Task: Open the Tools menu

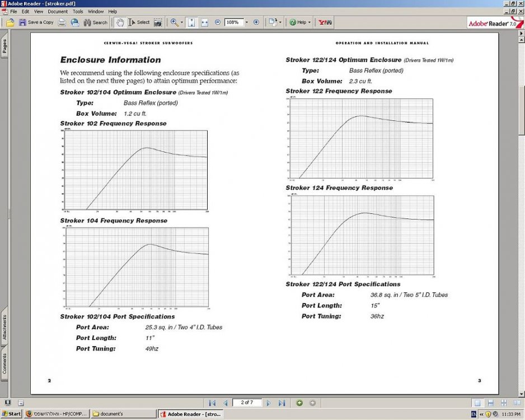Action: coord(78,11)
